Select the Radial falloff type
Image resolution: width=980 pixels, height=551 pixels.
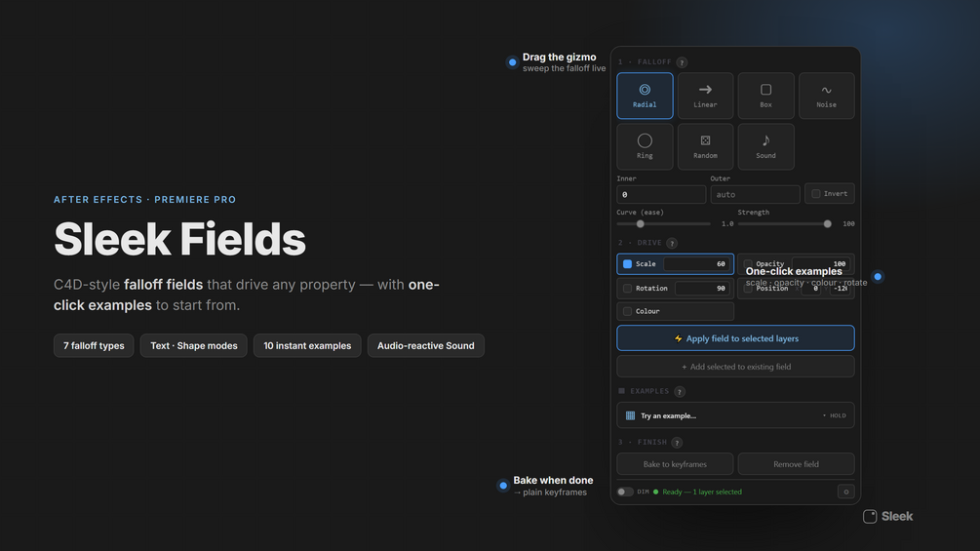pos(645,96)
